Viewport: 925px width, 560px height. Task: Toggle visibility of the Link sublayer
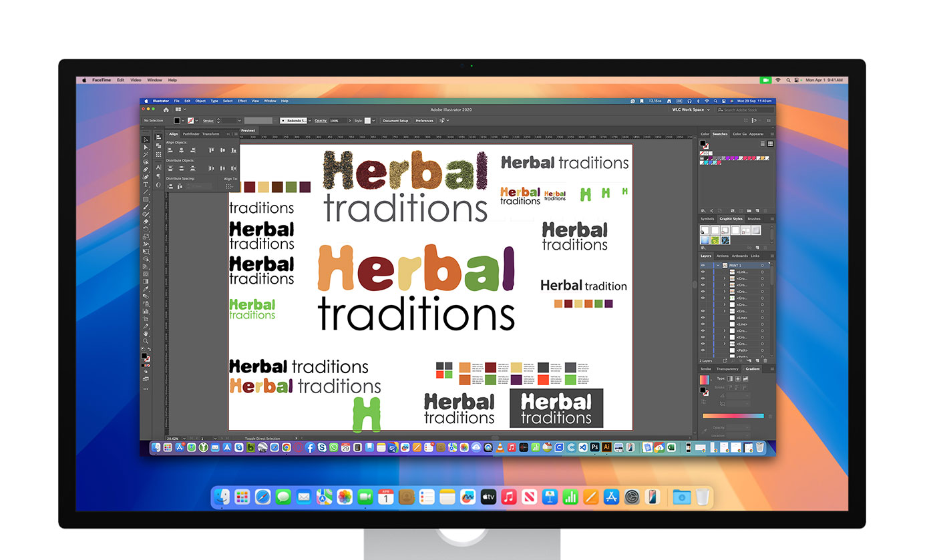coord(703,272)
